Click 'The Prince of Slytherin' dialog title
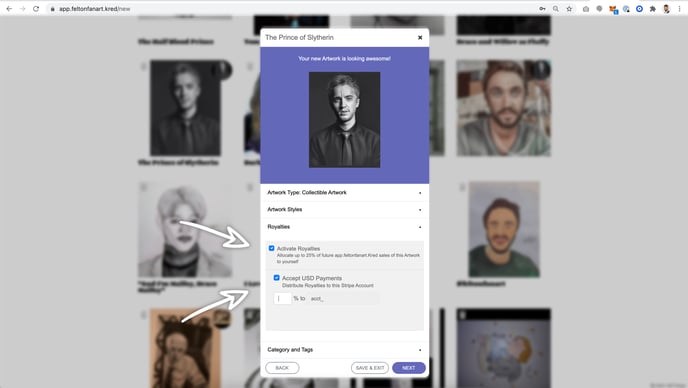The height and width of the screenshot is (388, 688). [299, 38]
